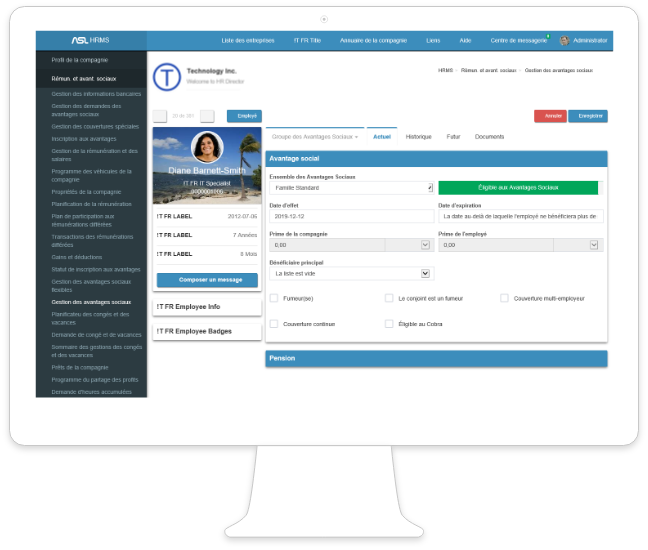648x550 pixels.
Task: Expand Groupe des Avantages Sociaux dropdown tab
Action: tap(315, 137)
